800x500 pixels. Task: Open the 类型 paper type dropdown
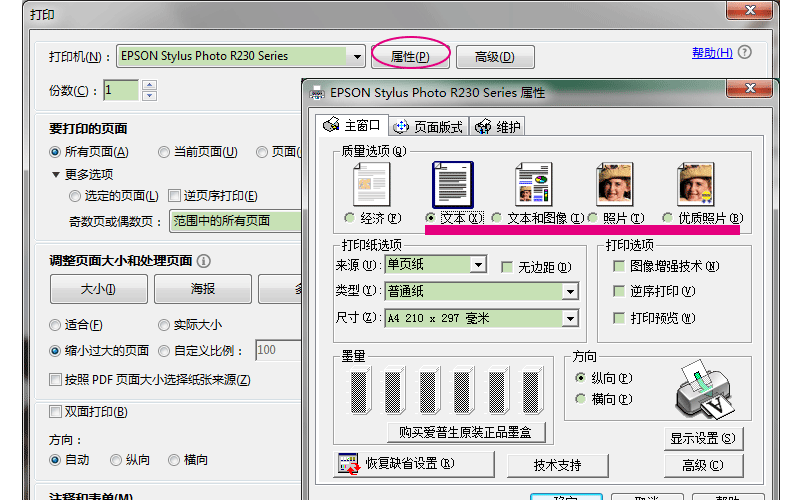pyautogui.click(x=570, y=291)
